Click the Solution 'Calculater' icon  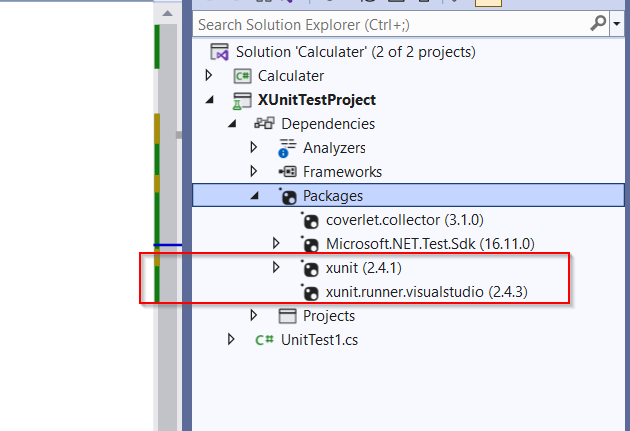click(220, 52)
